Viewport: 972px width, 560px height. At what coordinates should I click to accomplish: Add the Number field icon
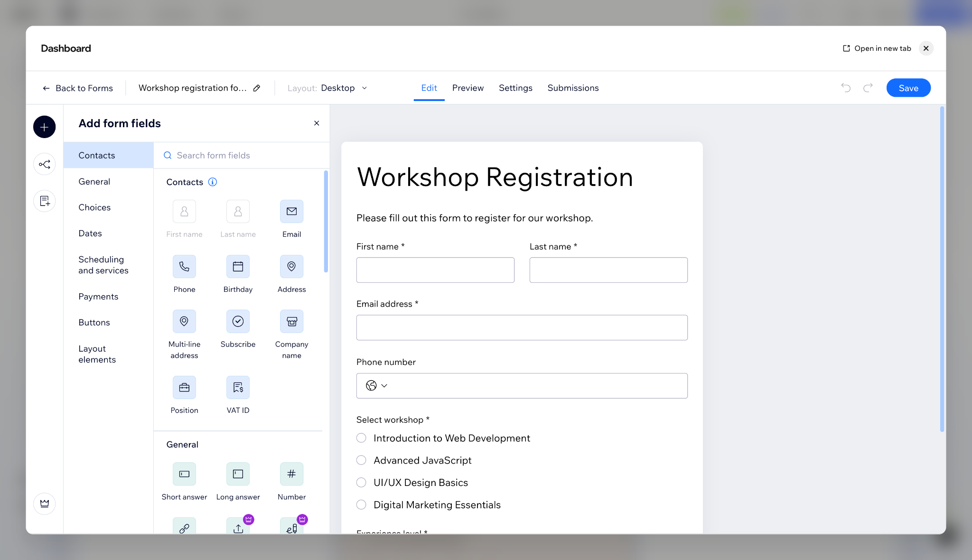tap(291, 474)
